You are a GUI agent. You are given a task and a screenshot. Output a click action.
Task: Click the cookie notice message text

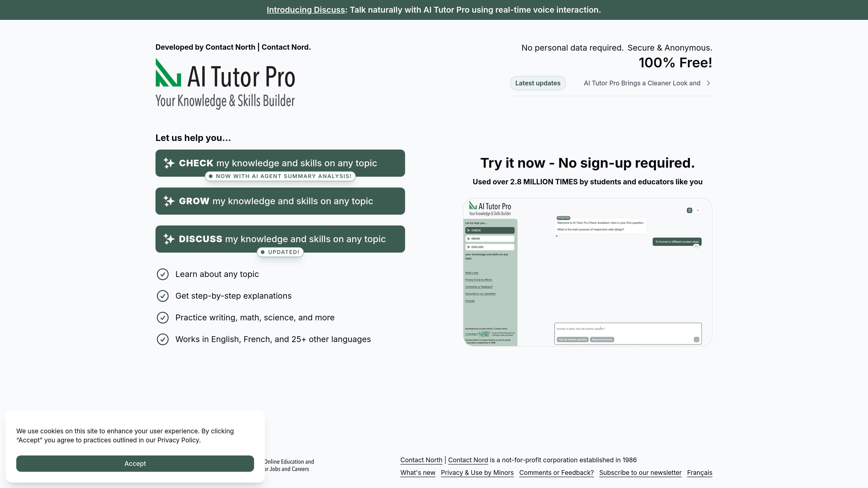pyautogui.click(x=125, y=436)
